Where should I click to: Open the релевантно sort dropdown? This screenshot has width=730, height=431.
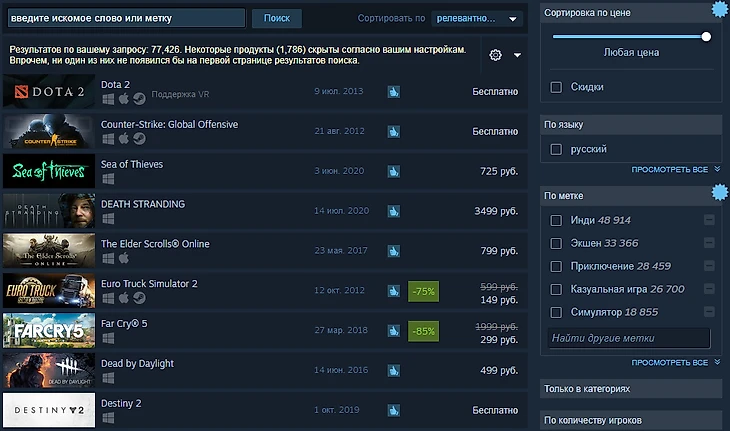pos(477,19)
